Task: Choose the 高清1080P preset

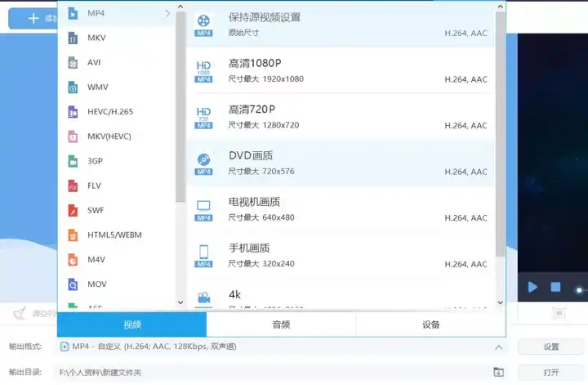Action: (x=341, y=71)
